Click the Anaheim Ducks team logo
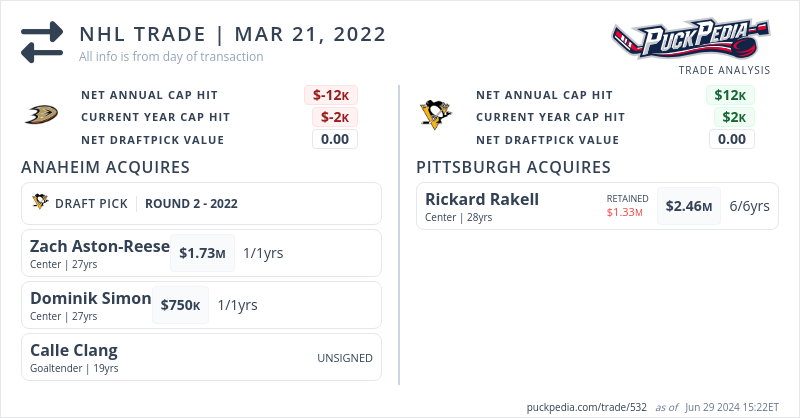The image size is (800, 418). (x=41, y=116)
